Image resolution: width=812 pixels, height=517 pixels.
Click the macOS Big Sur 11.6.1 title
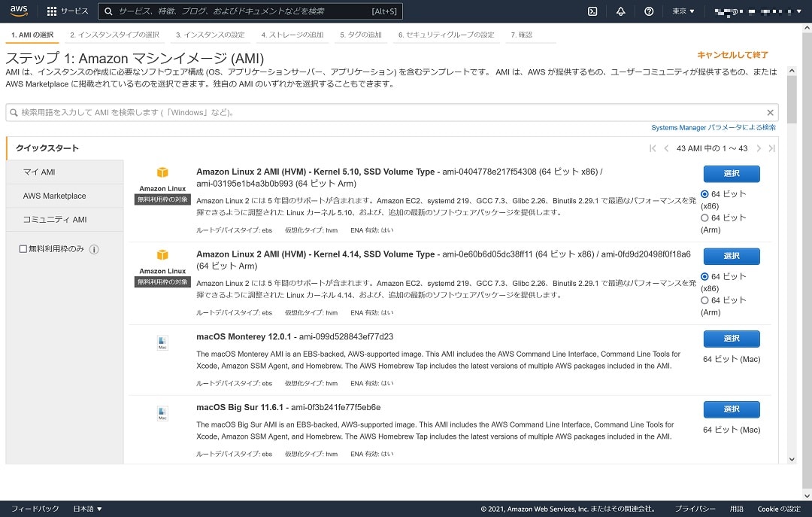pyautogui.click(x=240, y=407)
